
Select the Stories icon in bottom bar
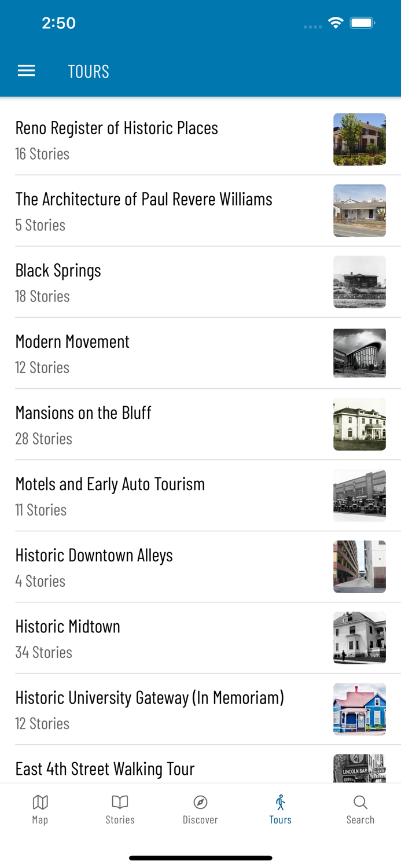pos(120,808)
